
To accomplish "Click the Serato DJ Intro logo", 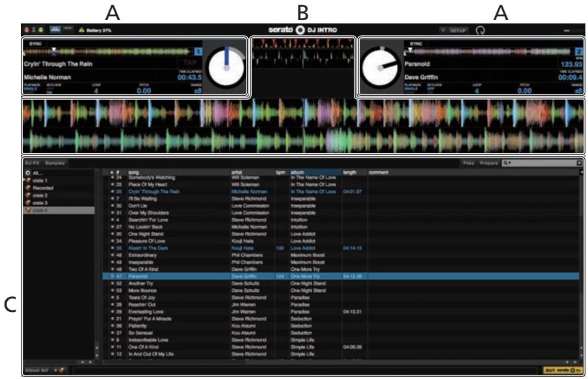I will pyautogui.click(x=302, y=30).
